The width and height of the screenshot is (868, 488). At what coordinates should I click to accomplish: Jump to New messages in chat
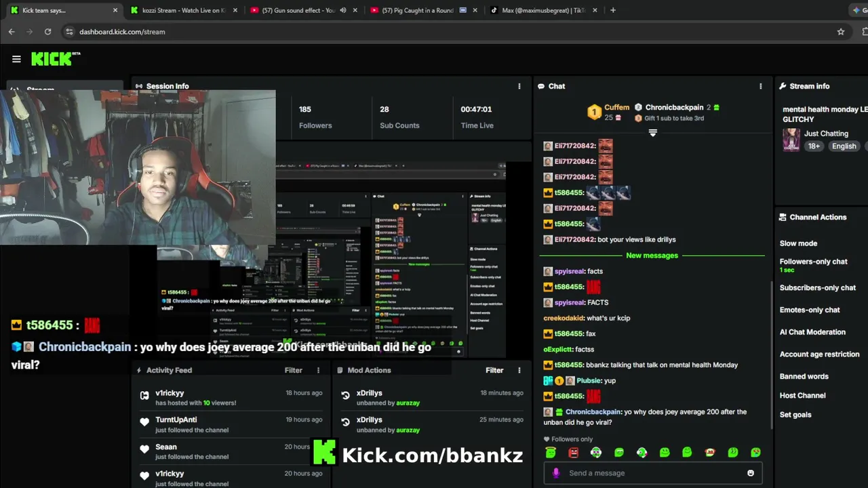point(652,256)
